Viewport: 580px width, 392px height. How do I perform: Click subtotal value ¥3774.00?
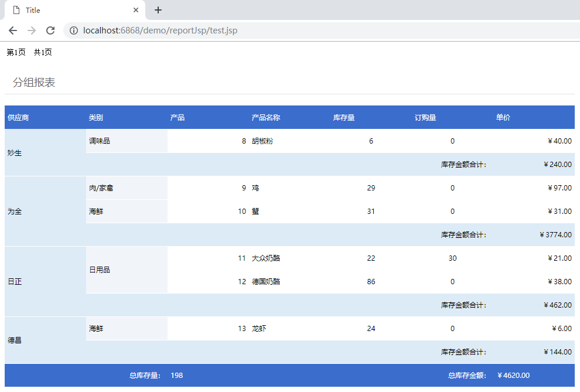[555, 234]
